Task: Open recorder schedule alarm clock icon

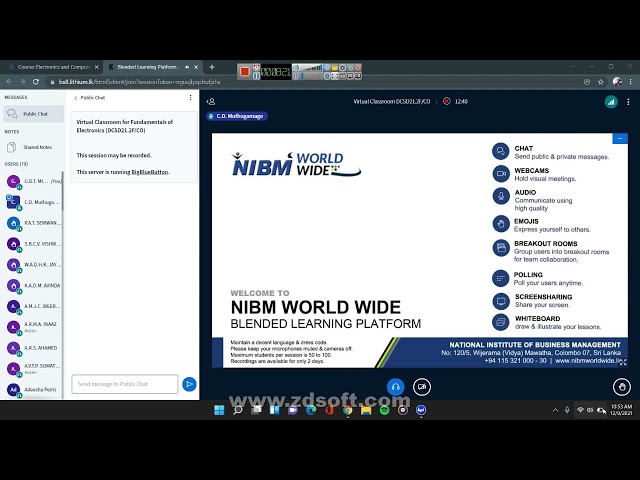Action: click(256, 68)
